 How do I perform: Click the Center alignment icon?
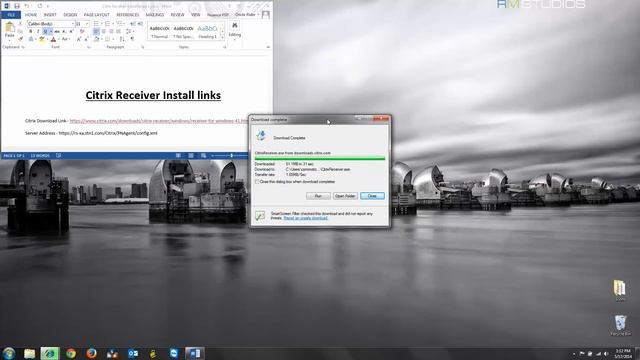point(104,31)
